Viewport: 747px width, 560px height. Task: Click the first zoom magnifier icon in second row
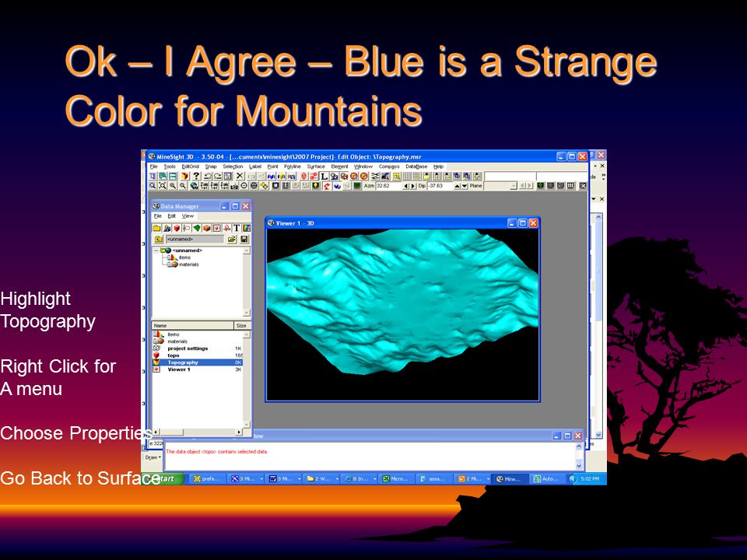tap(153, 185)
